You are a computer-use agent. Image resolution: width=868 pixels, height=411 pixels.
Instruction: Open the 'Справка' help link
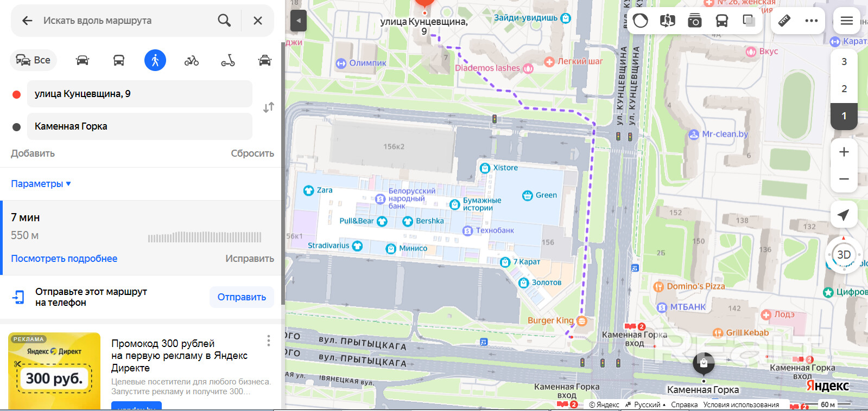[x=684, y=404]
